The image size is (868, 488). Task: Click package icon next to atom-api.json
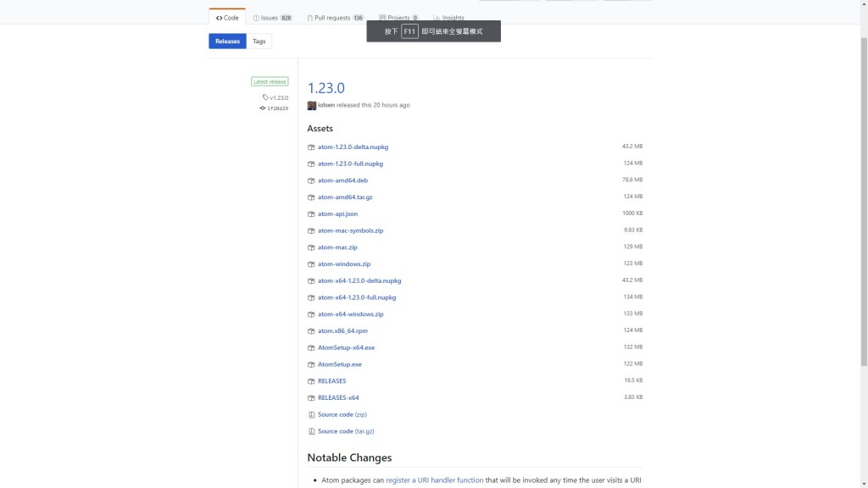[x=311, y=213]
